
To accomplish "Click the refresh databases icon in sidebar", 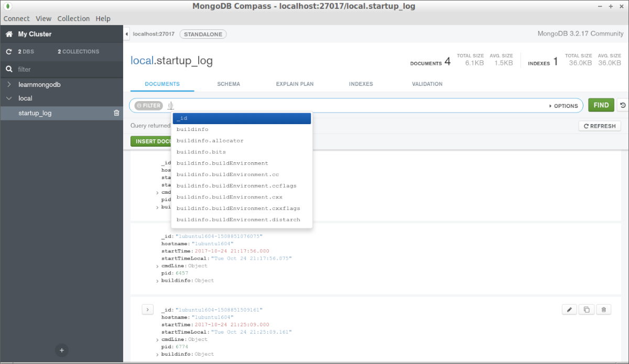I will (x=9, y=52).
